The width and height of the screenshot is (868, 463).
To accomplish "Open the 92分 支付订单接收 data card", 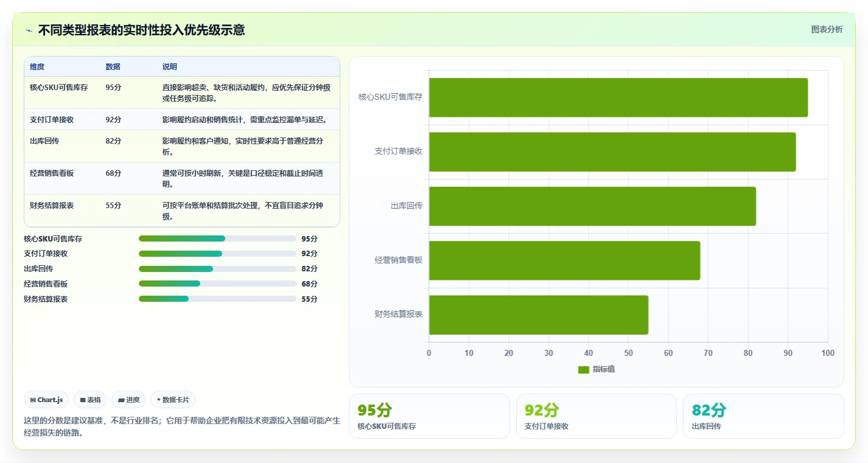I will pyautogui.click(x=597, y=416).
